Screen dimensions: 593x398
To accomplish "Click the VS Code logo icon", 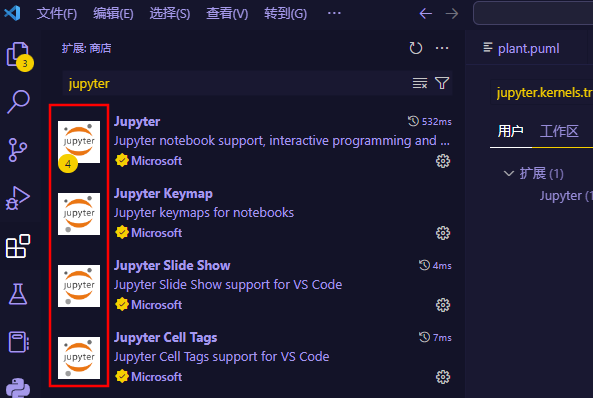I will pyautogui.click(x=12, y=13).
